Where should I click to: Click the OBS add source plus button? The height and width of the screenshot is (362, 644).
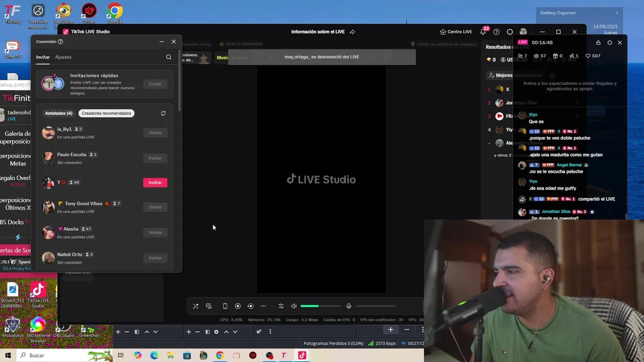[x=189, y=332]
